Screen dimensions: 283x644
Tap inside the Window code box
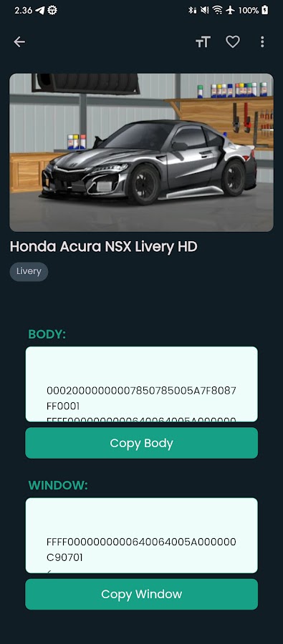[142, 535]
